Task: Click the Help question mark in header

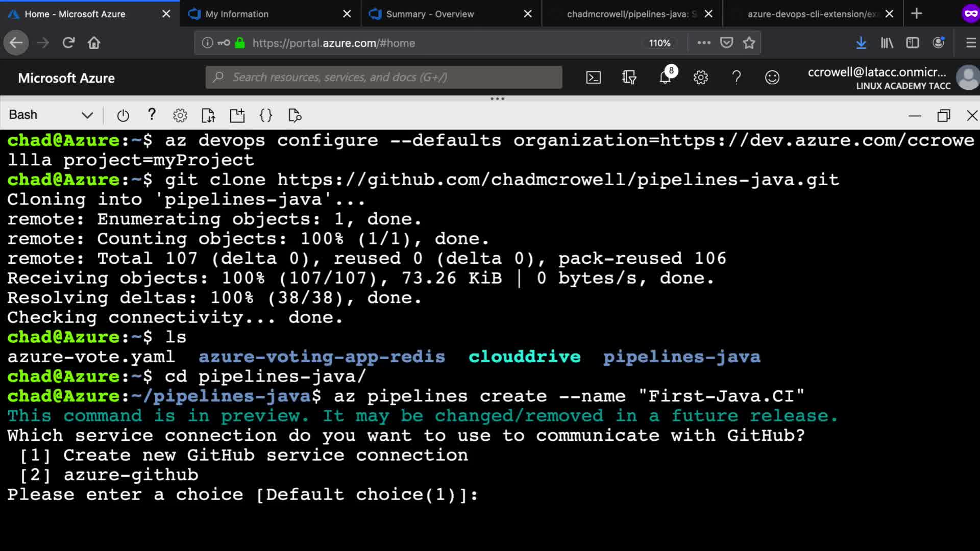Action: coord(736,78)
